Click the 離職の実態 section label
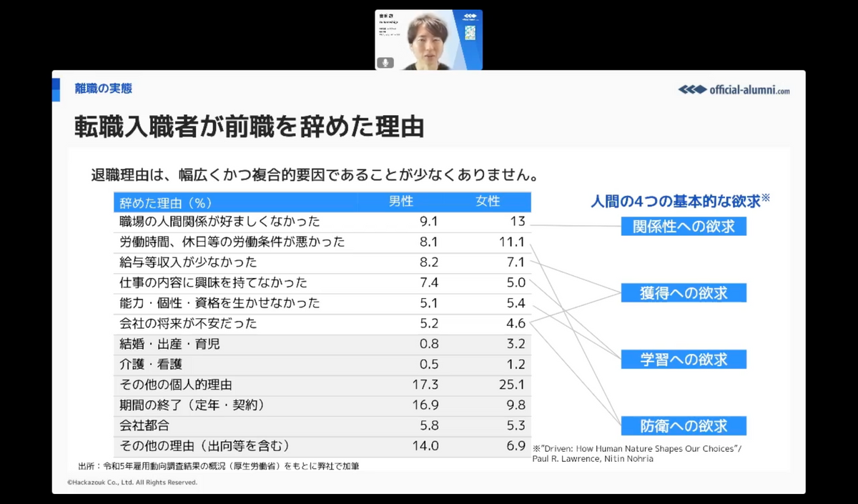This screenshot has height=504, width=858. coord(104,89)
